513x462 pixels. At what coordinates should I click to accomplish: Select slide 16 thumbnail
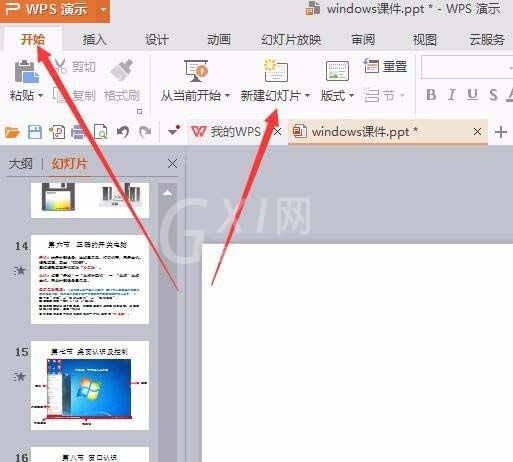90,454
